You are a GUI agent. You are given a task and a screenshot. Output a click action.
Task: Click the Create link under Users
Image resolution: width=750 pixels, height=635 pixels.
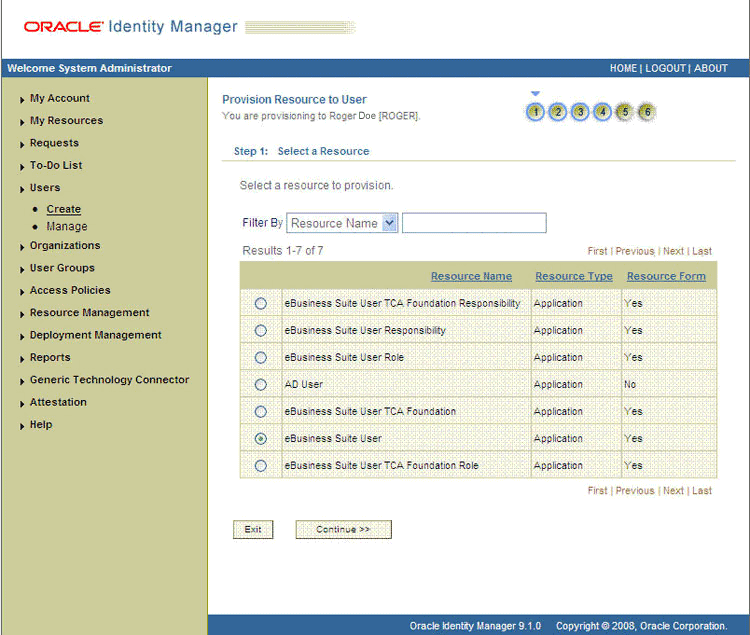click(64, 209)
